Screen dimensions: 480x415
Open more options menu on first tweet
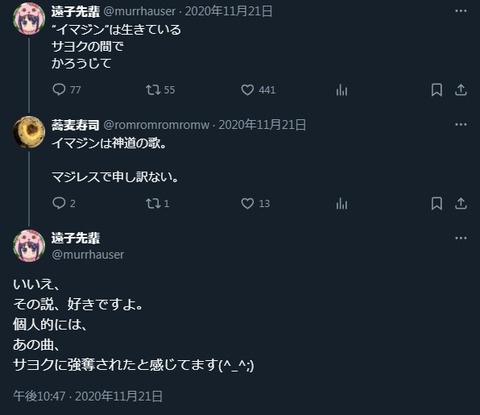coord(461,11)
